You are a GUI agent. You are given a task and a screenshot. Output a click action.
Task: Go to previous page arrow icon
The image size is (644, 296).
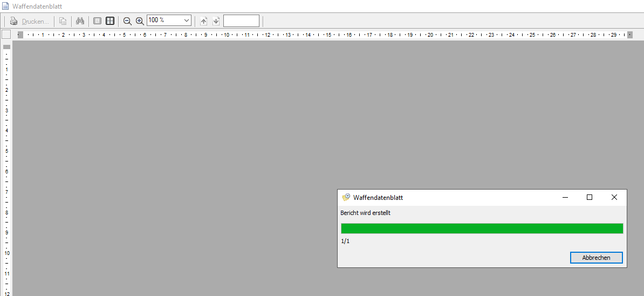pos(203,21)
